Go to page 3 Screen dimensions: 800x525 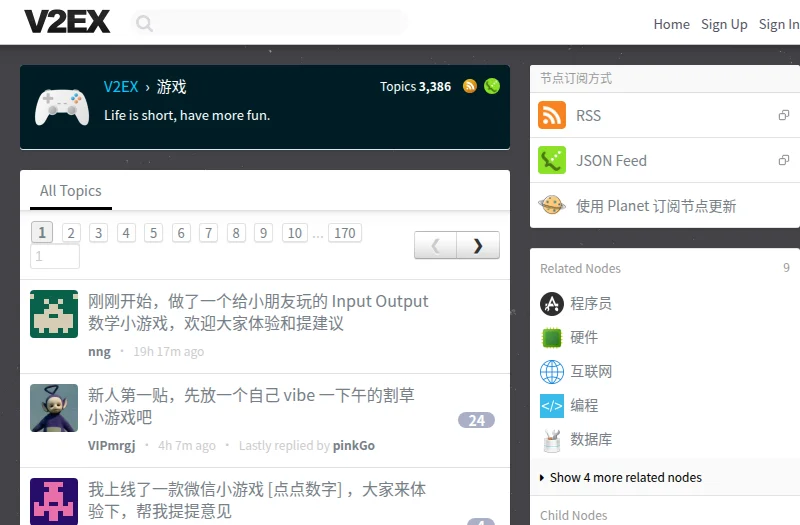[x=98, y=233]
